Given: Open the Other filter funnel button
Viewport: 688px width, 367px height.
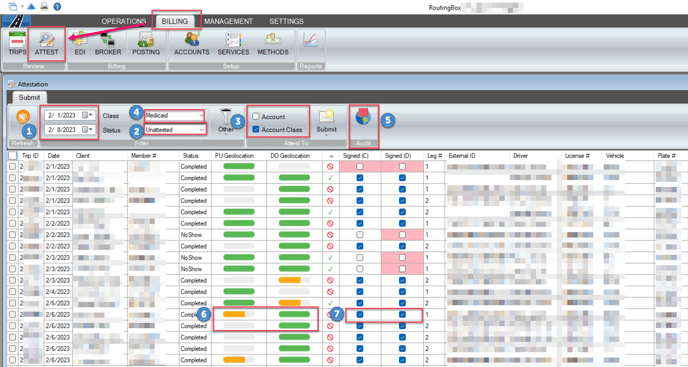Looking at the screenshot, I should click(x=226, y=122).
